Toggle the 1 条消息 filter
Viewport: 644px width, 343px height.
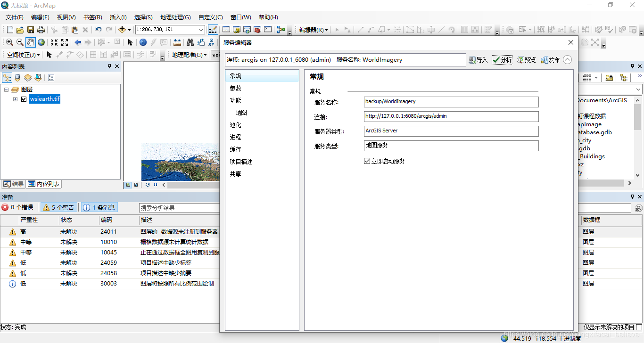tap(99, 207)
